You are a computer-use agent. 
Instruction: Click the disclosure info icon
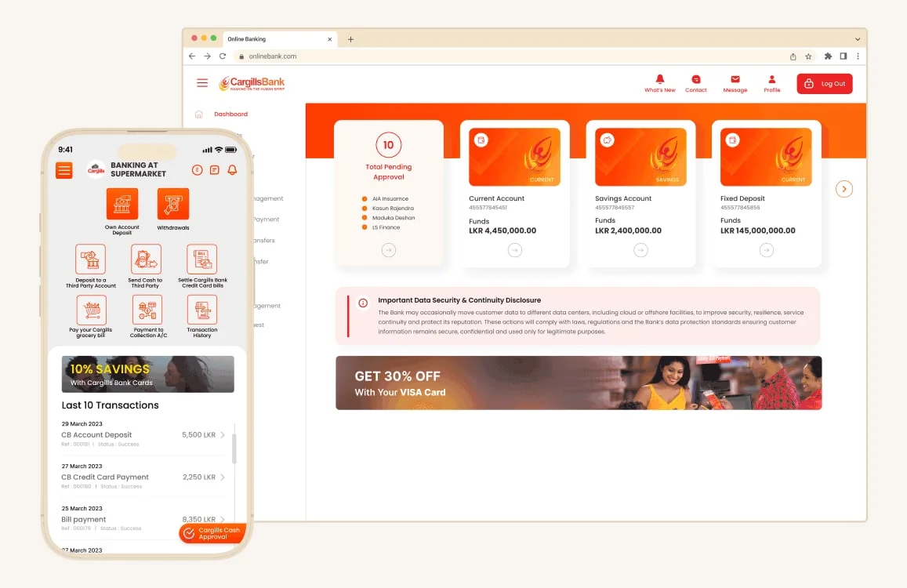(x=363, y=303)
